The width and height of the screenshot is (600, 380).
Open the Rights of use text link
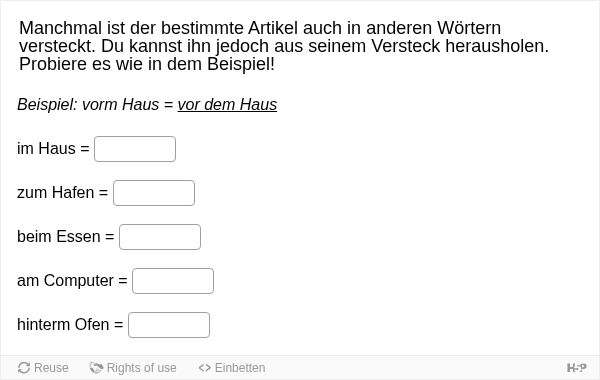click(142, 368)
